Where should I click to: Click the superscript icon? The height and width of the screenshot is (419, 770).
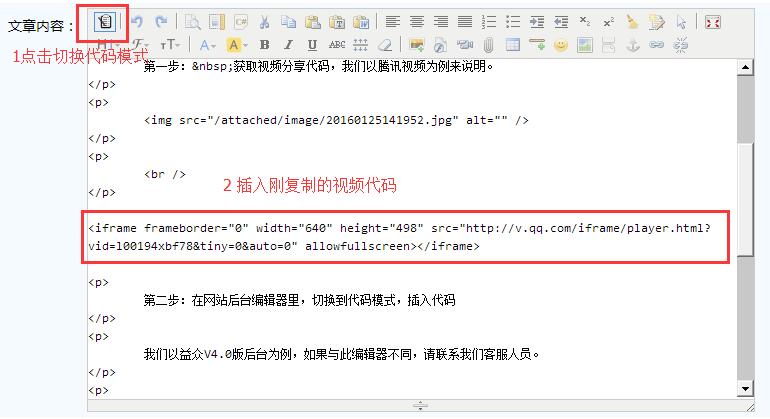tap(608, 21)
